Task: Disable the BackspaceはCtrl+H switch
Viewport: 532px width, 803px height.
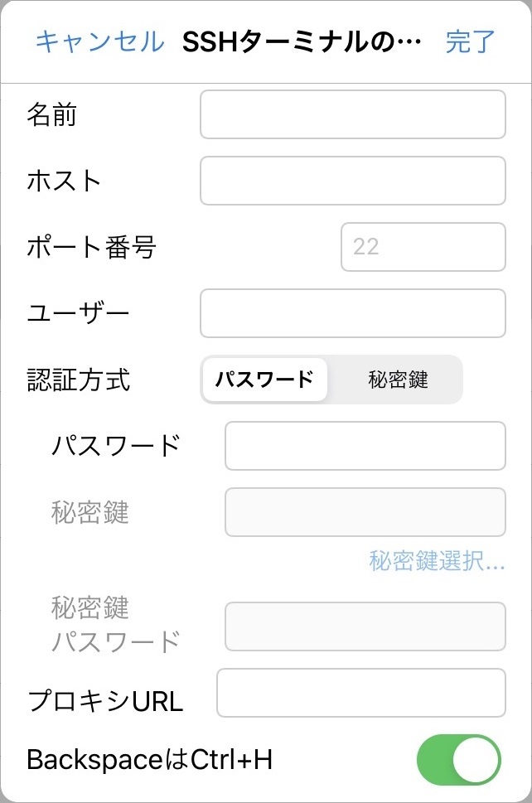Action: [459, 759]
